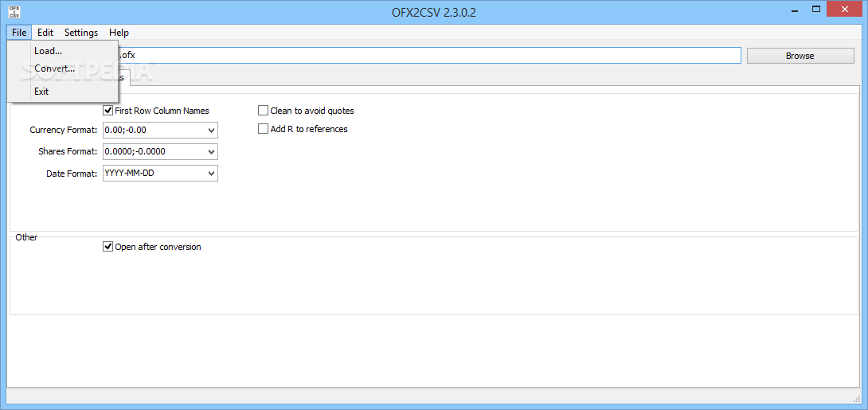This screenshot has width=868, height=410.
Task: Open the Edit menu
Action: [45, 33]
